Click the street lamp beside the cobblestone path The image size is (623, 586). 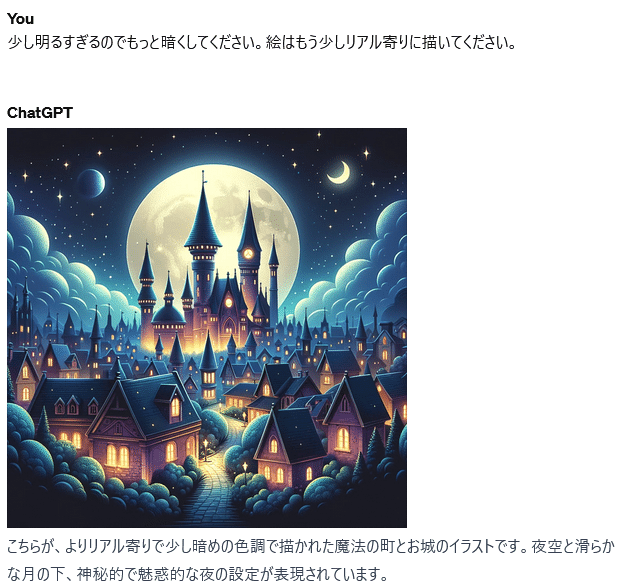pyautogui.click(x=205, y=449)
